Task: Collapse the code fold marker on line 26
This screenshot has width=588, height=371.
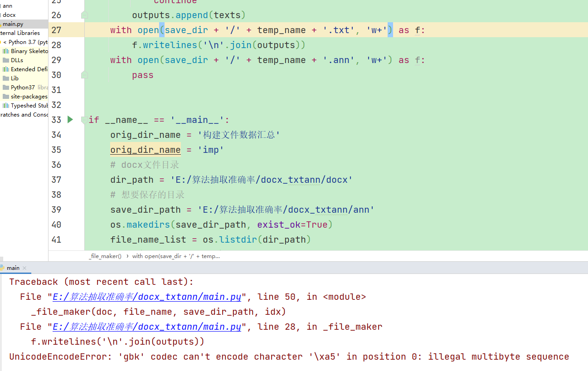Action: click(x=84, y=15)
